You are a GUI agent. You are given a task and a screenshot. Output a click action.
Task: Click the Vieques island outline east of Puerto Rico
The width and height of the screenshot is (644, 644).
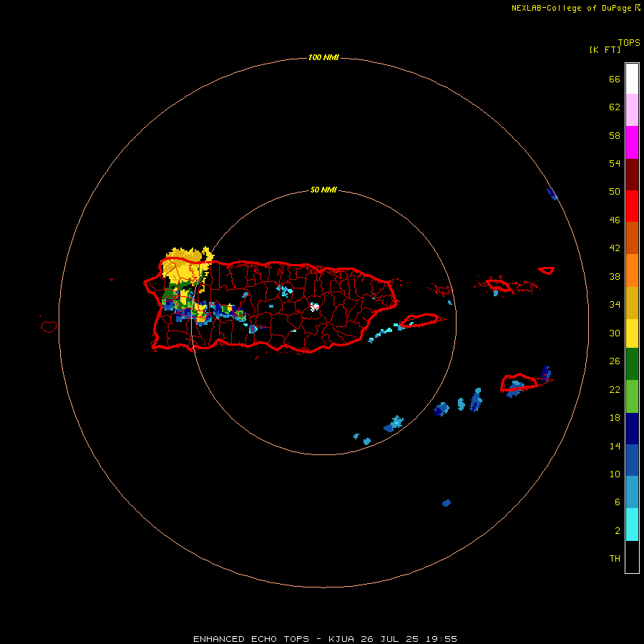[421, 320]
